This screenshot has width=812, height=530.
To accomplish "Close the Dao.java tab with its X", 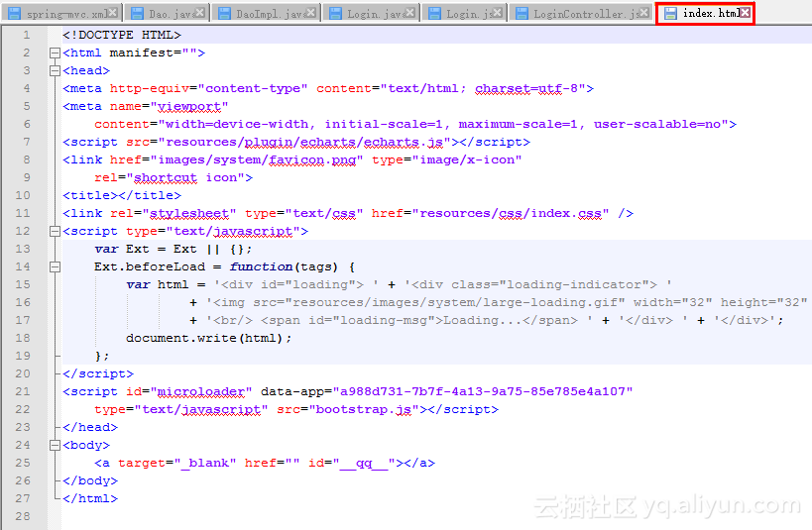I will coord(200,13).
